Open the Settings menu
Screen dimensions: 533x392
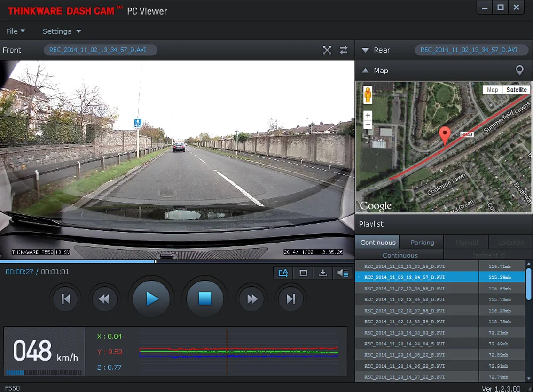click(62, 31)
